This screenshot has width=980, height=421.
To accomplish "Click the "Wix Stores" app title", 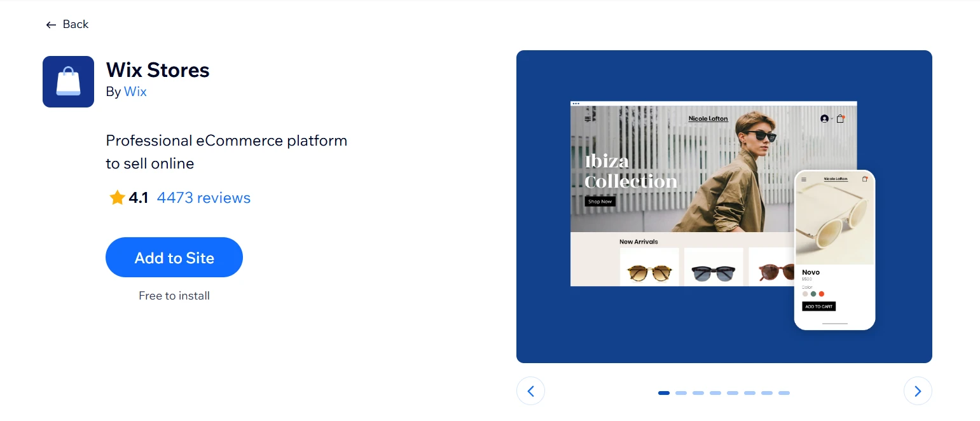I will pos(158,69).
